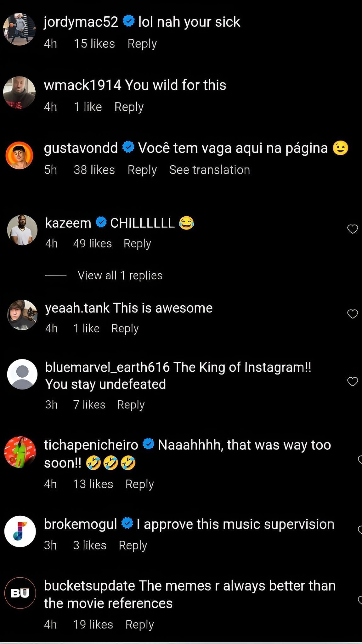Open bucketsupdate username profile link
The height and width of the screenshot is (644, 362).
coord(89,586)
